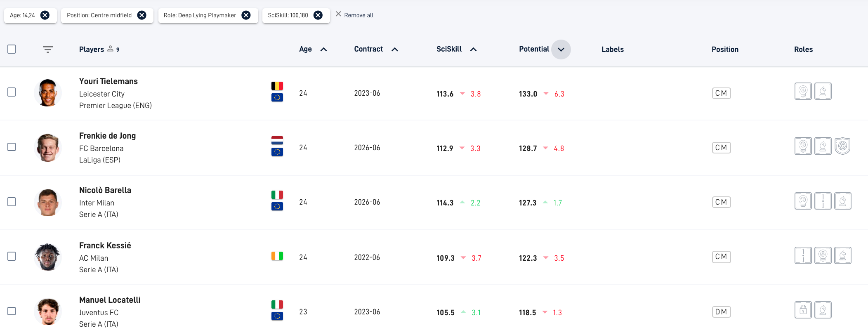Click the DM position badge for Locatelli

coord(722,312)
